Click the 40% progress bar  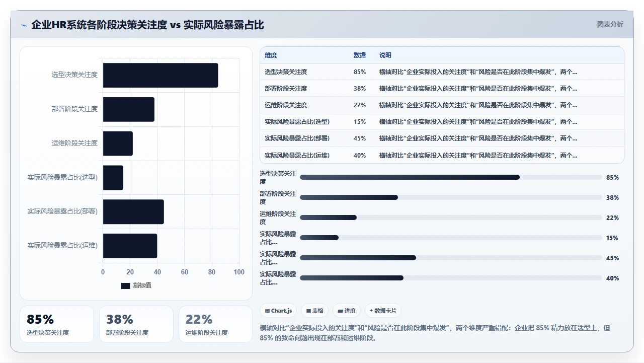tap(451, 278)
